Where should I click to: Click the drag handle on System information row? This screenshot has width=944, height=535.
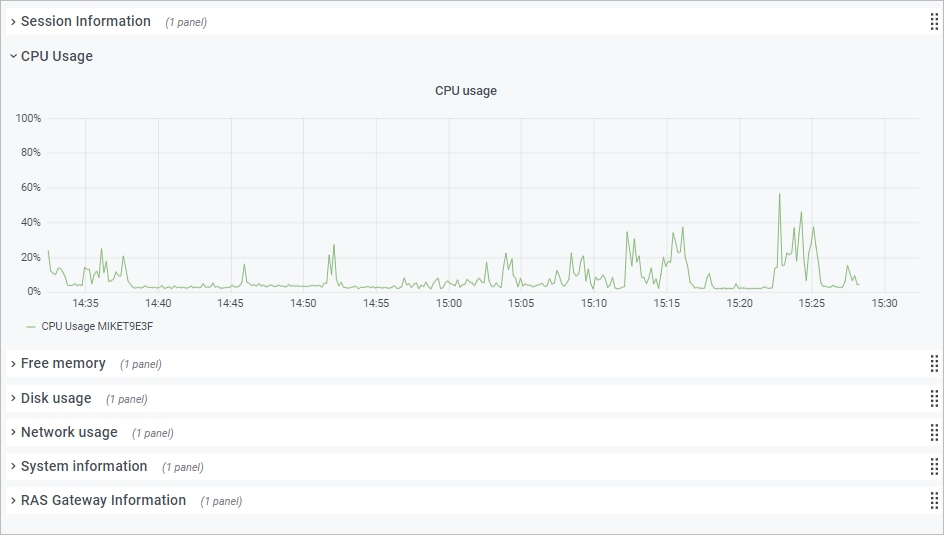point(935,467)
